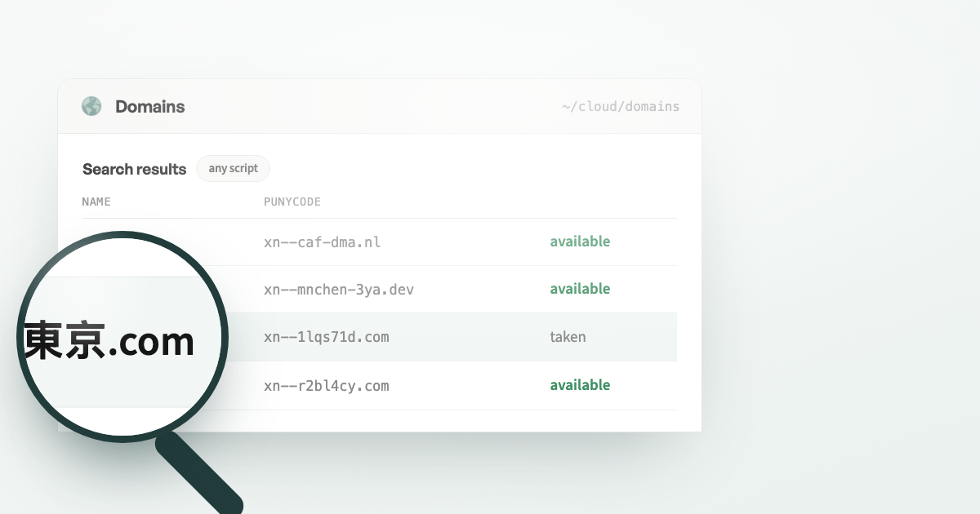Click the ~/cloud/domains path text

(621, 107)
